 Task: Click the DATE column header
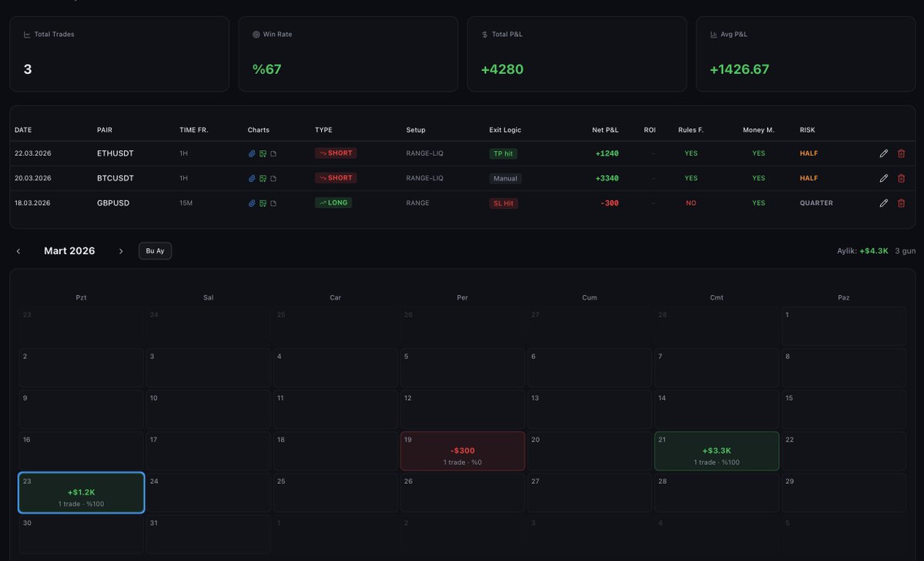pos(23,130)
